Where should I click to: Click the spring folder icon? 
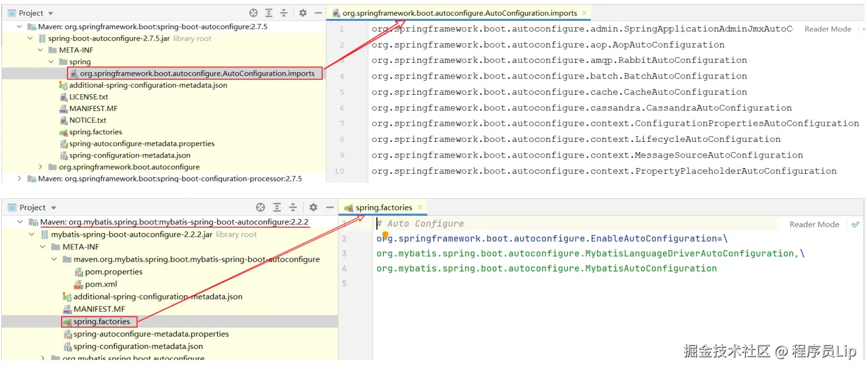pyautogui.click(x=63, y=62)
